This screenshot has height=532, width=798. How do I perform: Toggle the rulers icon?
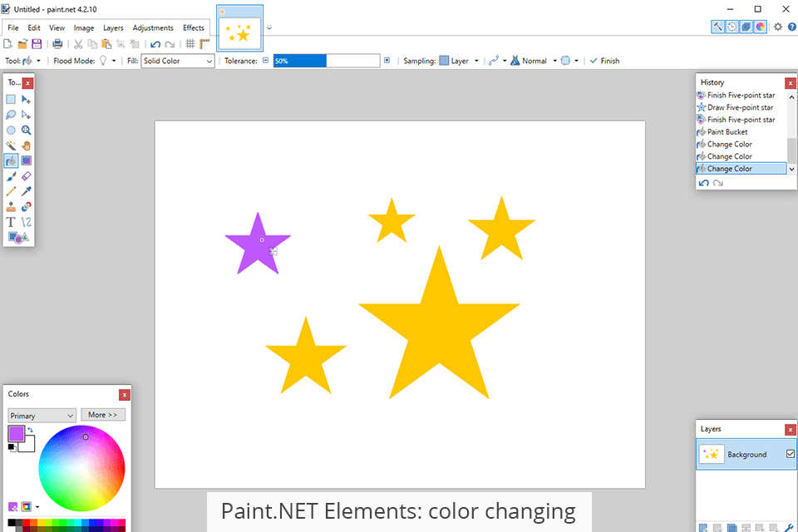click(204, 44)
